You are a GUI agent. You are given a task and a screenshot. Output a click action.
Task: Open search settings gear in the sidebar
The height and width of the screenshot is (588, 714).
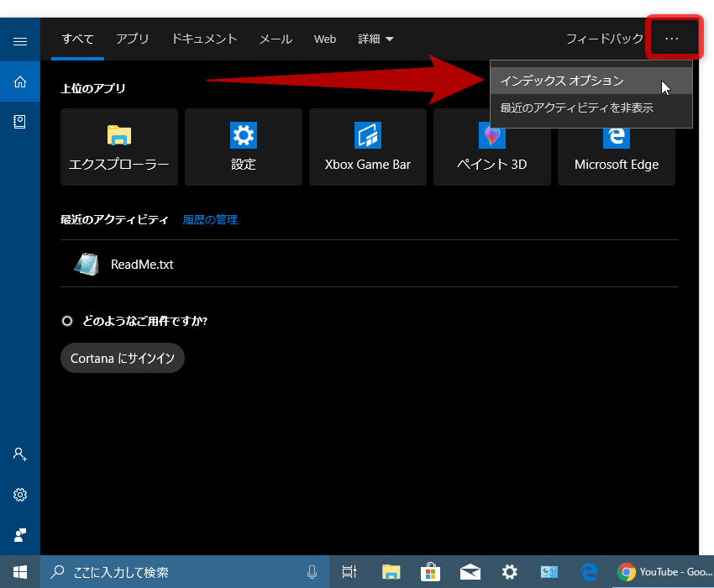[x=20, y=495]
